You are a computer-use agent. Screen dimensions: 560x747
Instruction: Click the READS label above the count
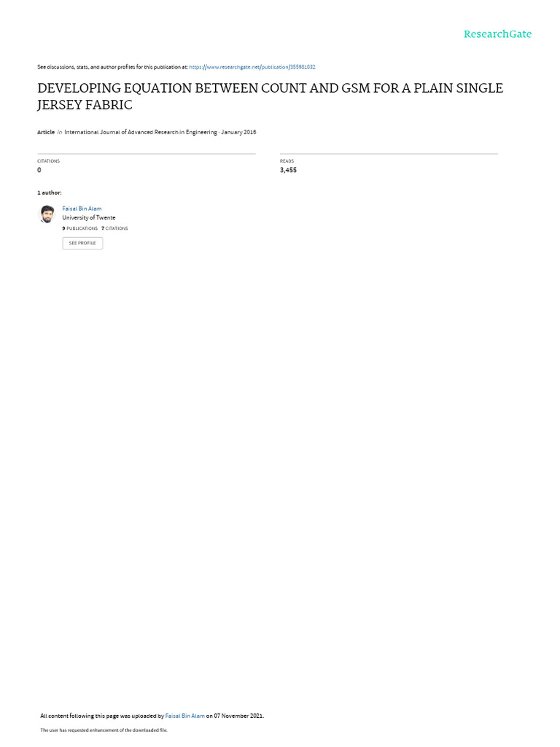[x=287, y=161]
